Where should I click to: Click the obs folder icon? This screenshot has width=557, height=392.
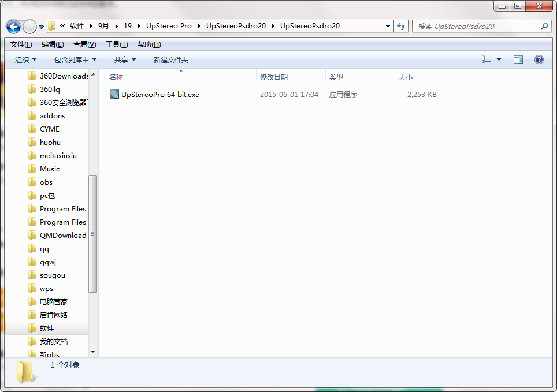tap(32, 182)
